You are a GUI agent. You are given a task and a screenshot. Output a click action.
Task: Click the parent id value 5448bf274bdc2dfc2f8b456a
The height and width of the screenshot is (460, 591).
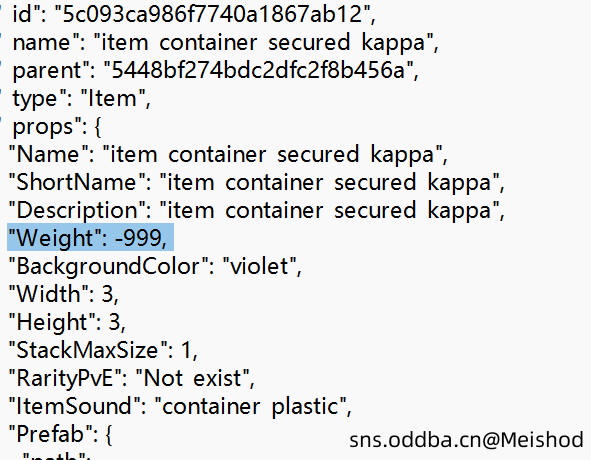[x=259, y=70]
